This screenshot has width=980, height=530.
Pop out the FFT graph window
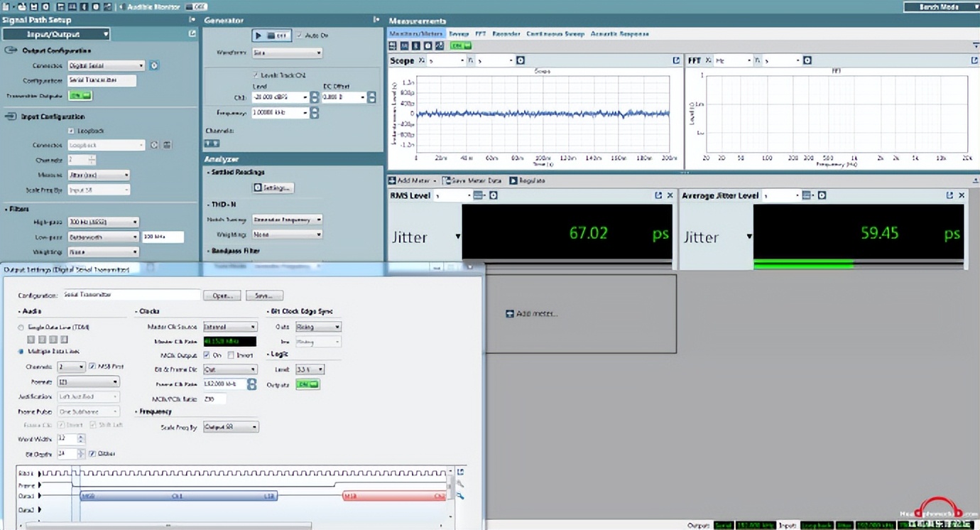coord(974,61)
